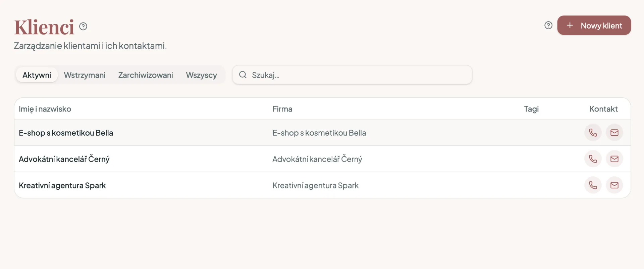The width and height of the screenshot is (644, 269).
Task: Click phone icon for Advokátní kancelář Černý
Action: [593, 159]
